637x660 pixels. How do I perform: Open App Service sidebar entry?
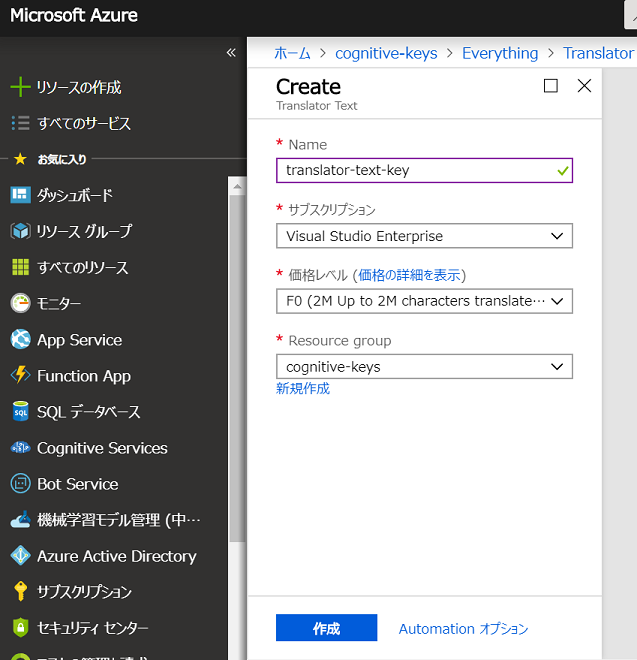[x=80, y=340]
